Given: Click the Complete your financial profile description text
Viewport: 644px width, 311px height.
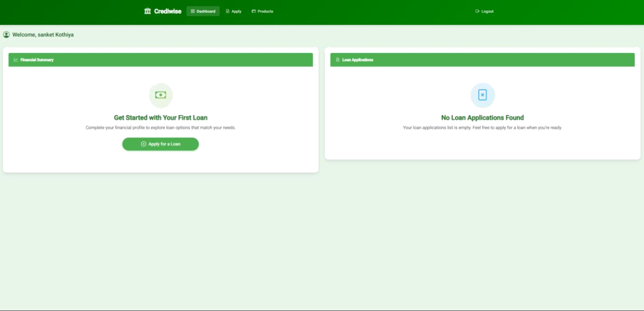Looking at the screenshot, I should (x=160, y=127).
